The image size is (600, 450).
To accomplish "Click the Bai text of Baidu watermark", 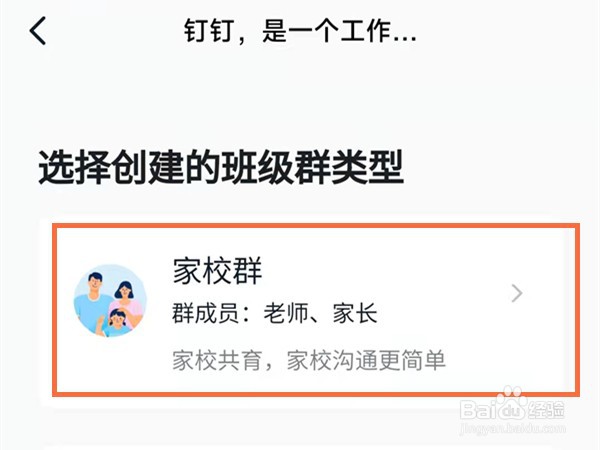I will (x=478, y=409).
